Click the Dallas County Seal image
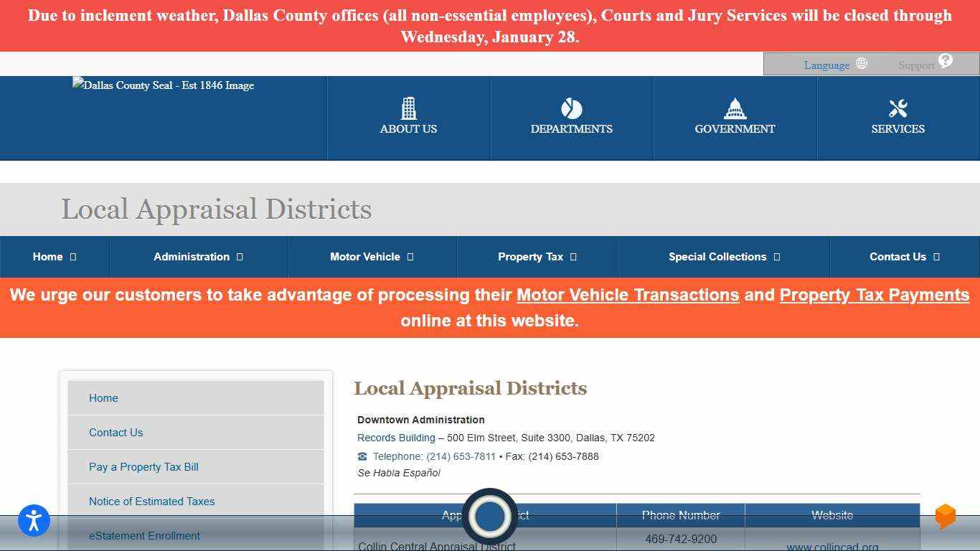This screenshot has width=980, height=551. pyautogui.click(x=163, y=85)
